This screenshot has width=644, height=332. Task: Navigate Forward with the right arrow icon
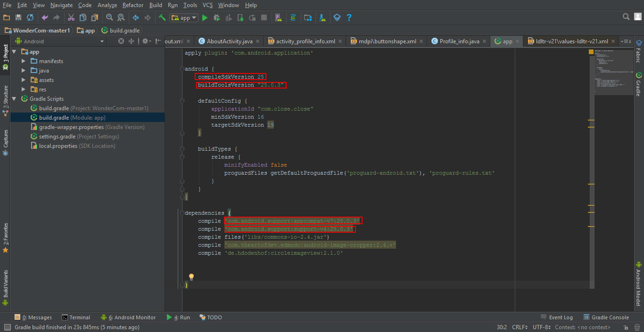(x=148, y=17)
